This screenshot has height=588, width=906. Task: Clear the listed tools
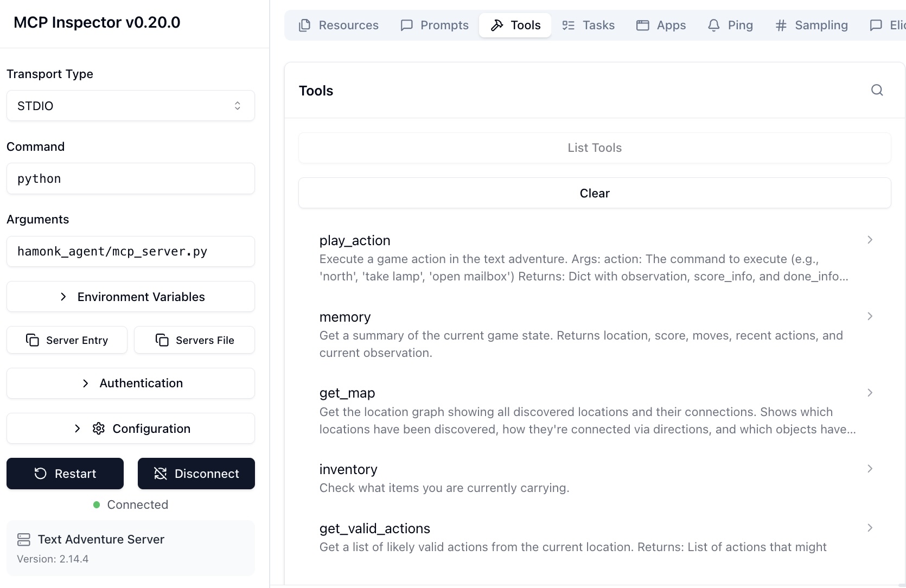(594, 193)
